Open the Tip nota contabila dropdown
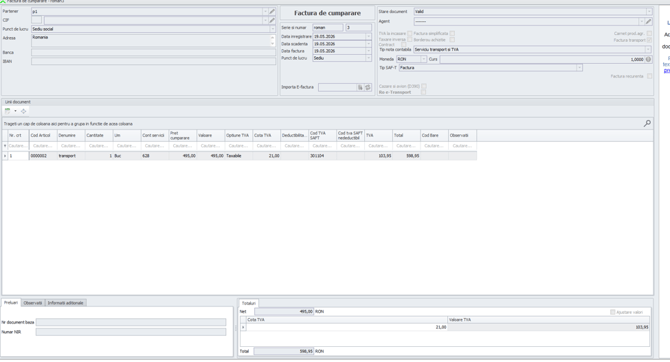Screen dimensions: 670x362 pos(648,50)
